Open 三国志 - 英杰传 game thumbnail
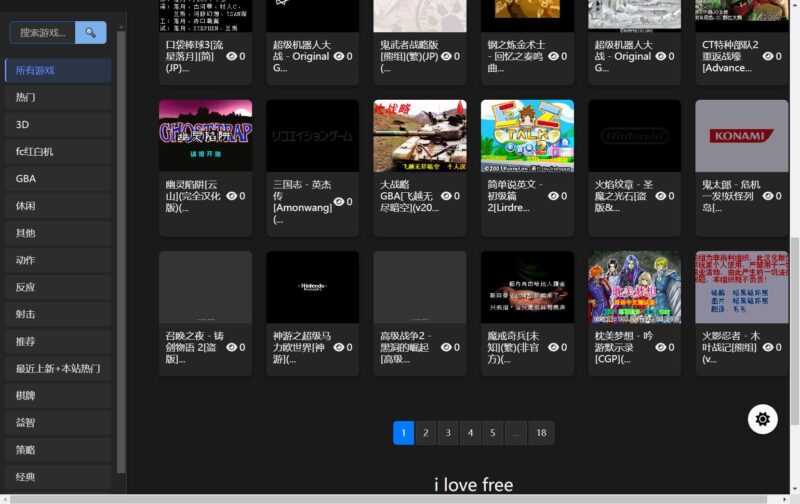This screenshot has width=800, height=504. [x=313, y=136]
